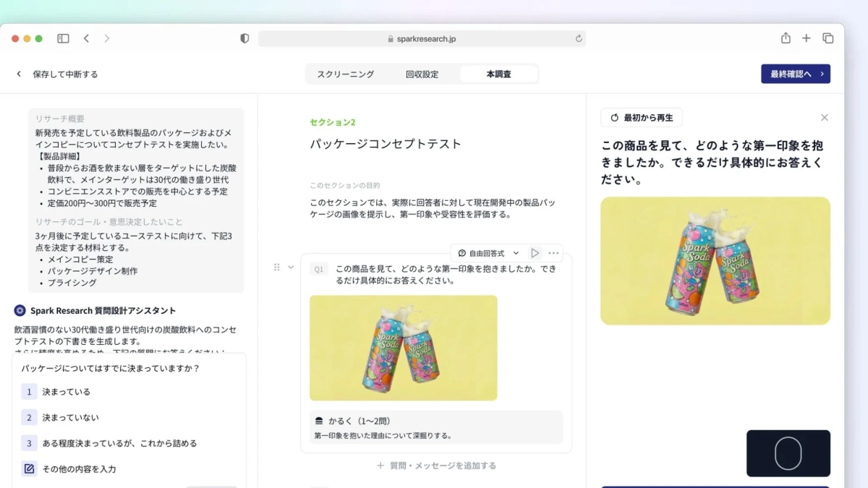Click Spark Research assistant avatar icon

pos(20,310)
